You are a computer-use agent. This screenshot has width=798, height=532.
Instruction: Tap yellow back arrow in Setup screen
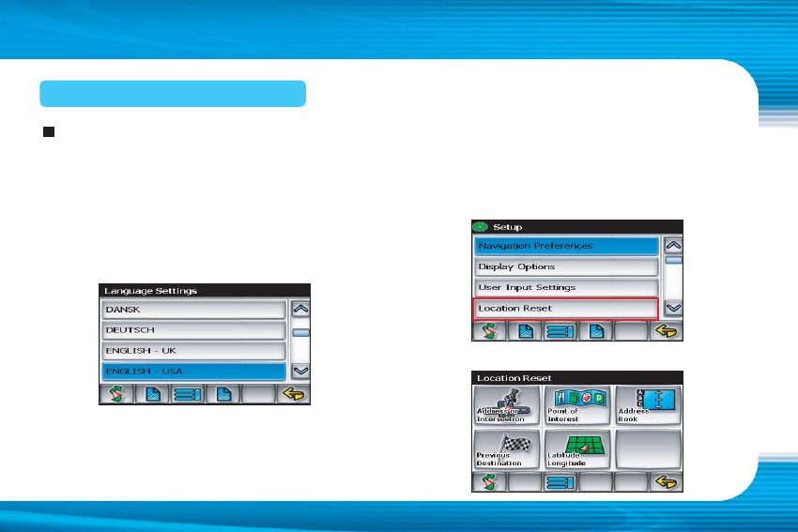[x=667, y=331]
